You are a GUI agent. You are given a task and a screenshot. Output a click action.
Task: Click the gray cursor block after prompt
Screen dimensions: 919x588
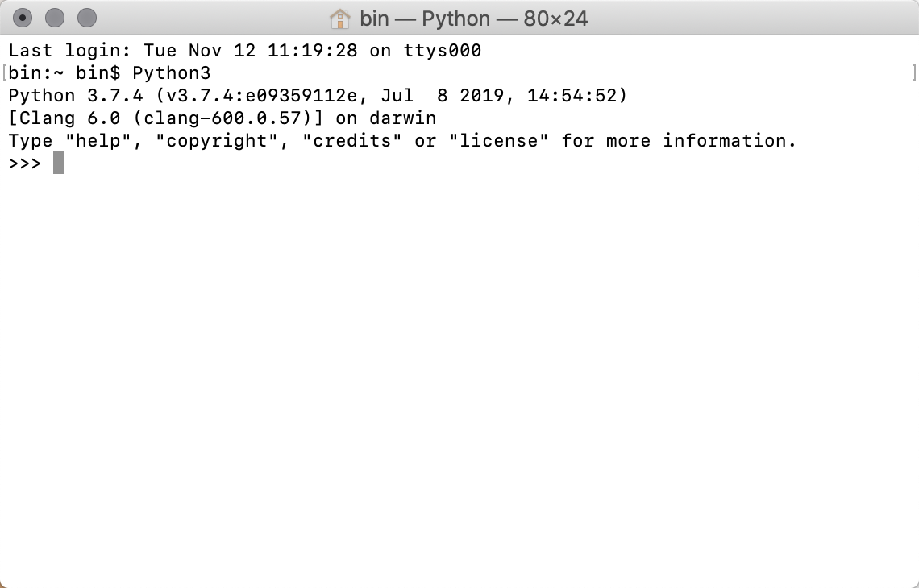(x=59, y=163)
